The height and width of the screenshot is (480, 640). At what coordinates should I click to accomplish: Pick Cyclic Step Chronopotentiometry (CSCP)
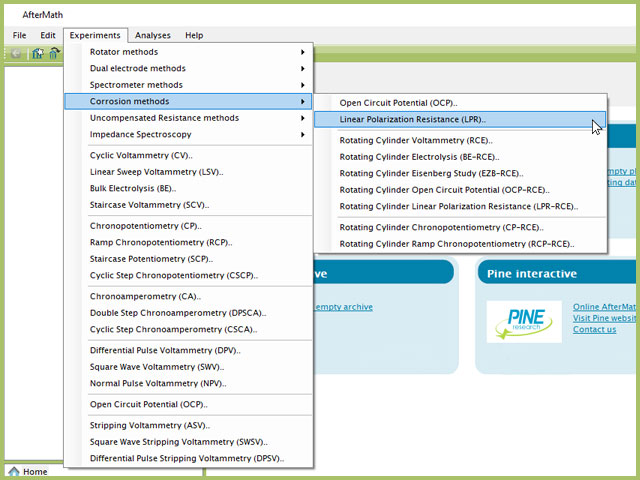tap(188, 276)
